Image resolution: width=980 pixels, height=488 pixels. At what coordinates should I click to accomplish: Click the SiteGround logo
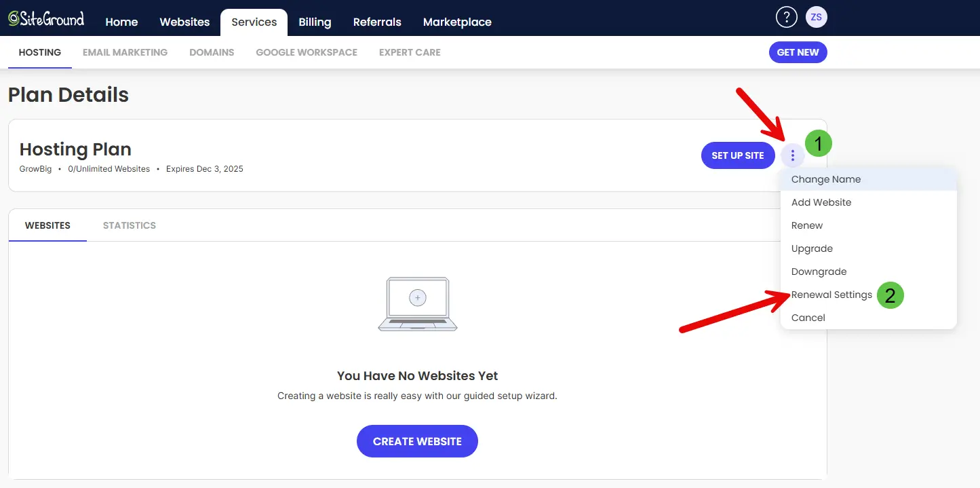tap(46, 18)
